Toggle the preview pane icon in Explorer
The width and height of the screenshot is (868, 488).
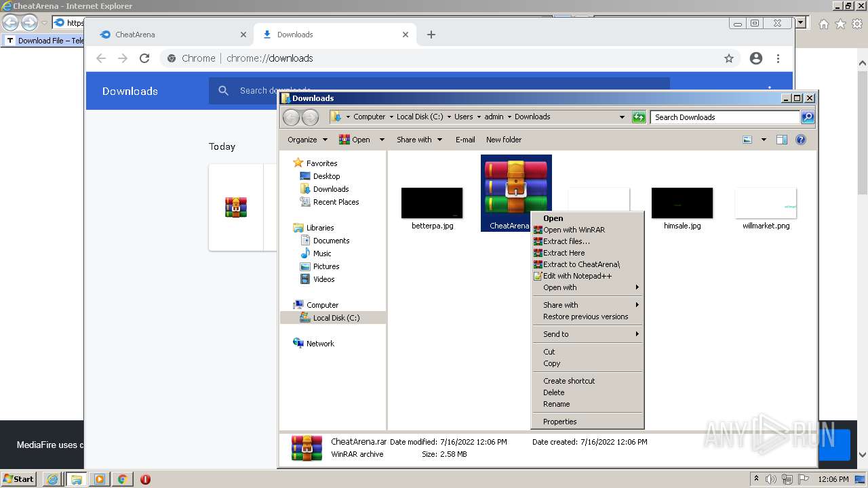(782, 140)
